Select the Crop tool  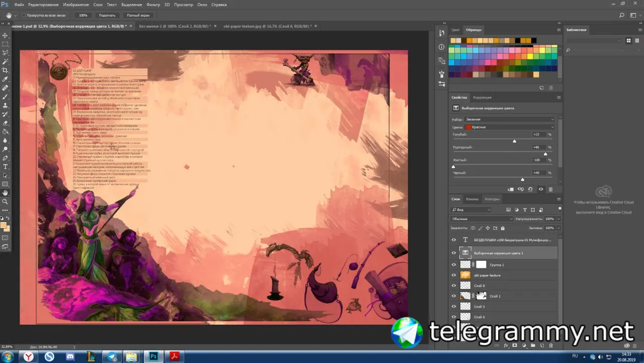pos(6,70)
